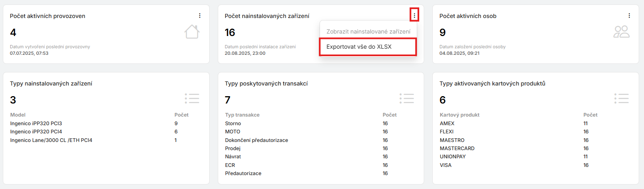Click the Storno transaction type row
The height and width of the screenshot is (189, 644).
click(233, 124)
